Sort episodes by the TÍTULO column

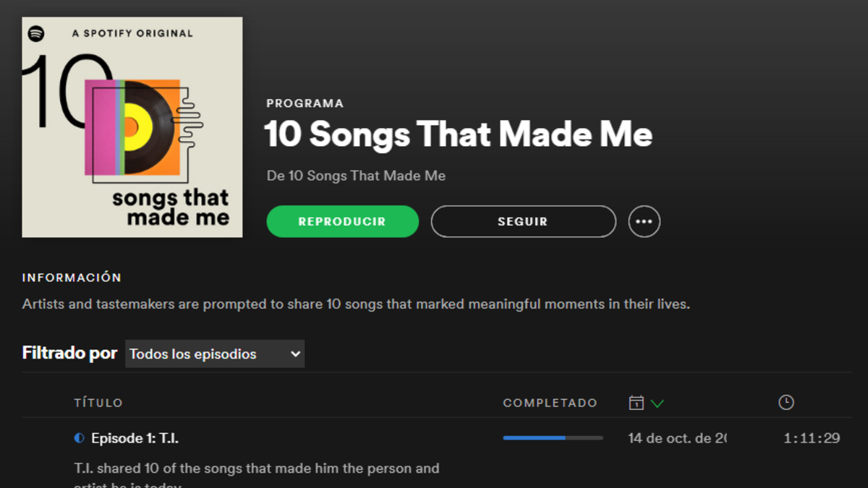[x=98, y=403]
